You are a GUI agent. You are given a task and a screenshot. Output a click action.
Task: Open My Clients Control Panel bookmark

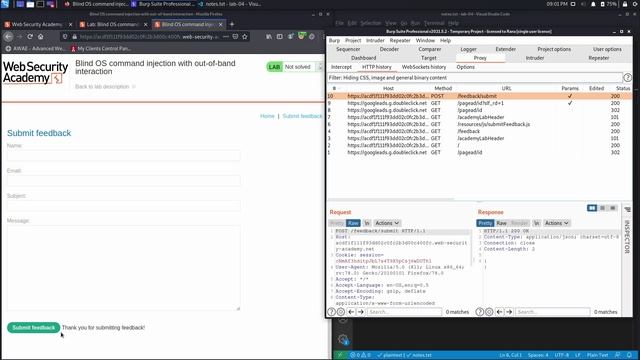tap(100, 49)
